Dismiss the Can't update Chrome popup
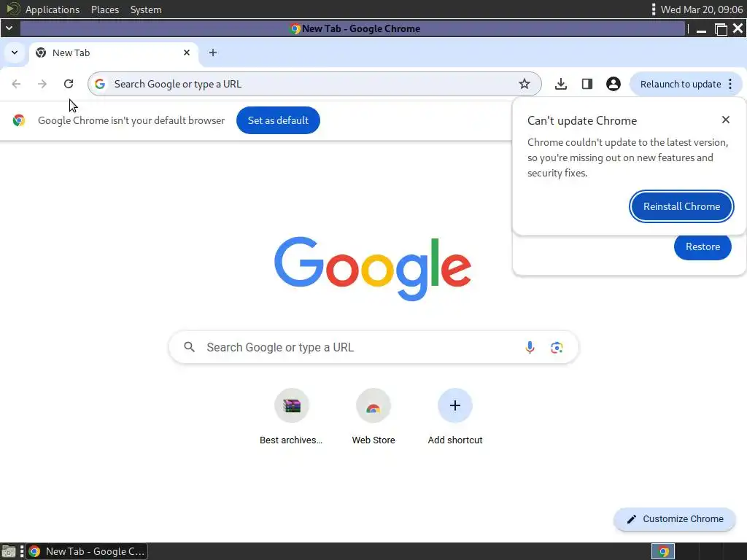 pyautogui.click(x=726, y=120)
